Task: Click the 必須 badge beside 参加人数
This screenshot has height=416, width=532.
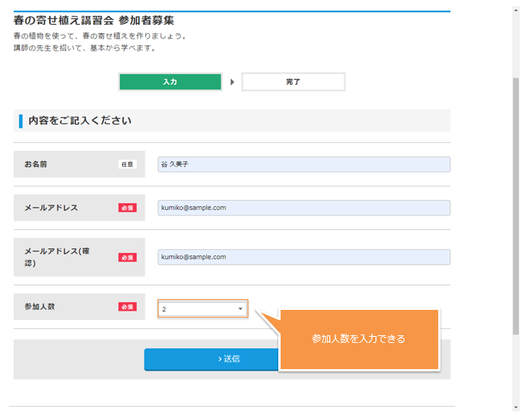Action: [x=127, y=307]
